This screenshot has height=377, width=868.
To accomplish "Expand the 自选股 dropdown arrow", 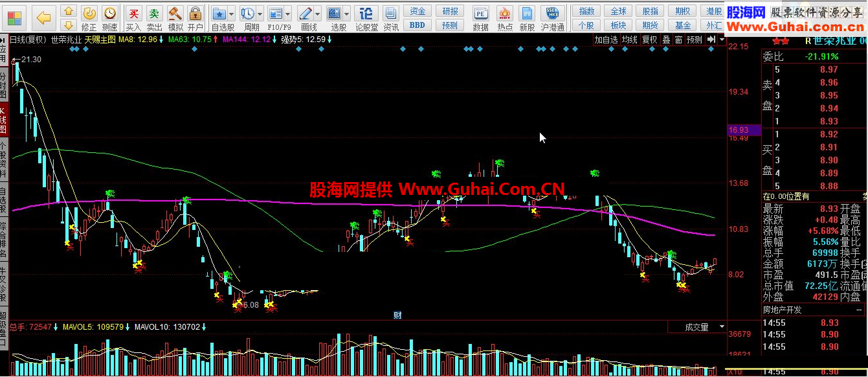I will pyautogui.click(x=232, y=14).
